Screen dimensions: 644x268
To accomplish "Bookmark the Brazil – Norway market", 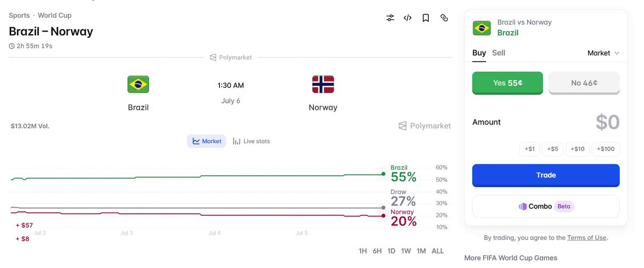I will pos(426,18).
